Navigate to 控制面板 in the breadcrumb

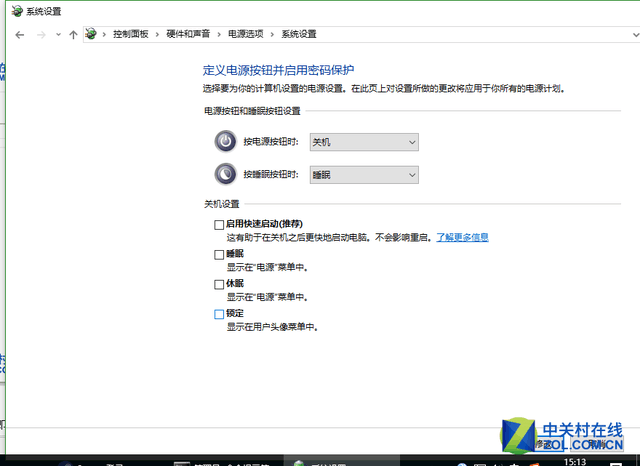[130, 34]
